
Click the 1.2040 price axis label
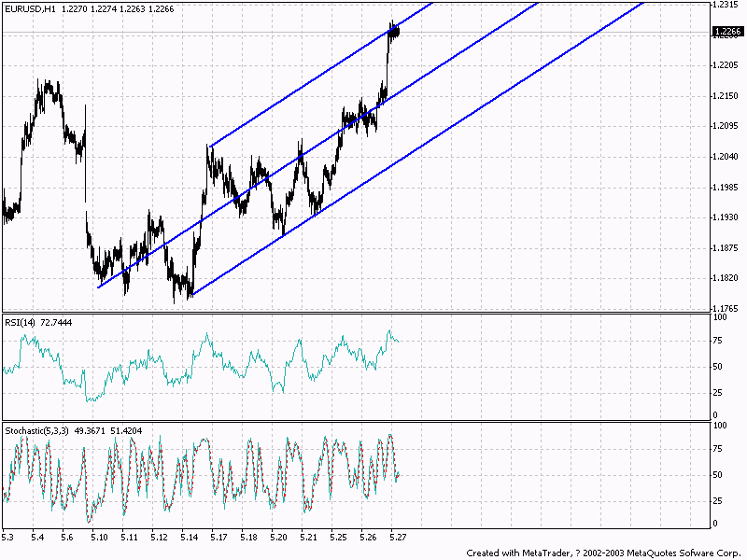[726, 157]
